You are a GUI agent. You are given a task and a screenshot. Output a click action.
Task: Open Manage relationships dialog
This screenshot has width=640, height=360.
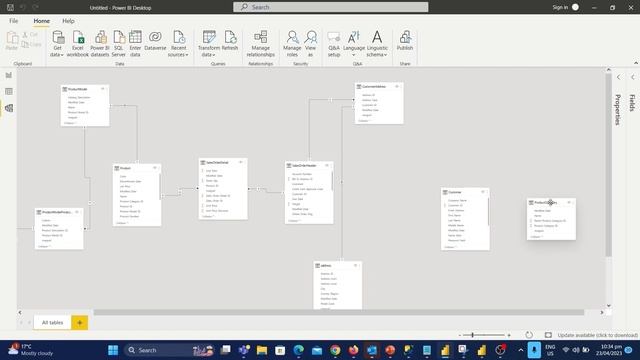coord(260,44)
